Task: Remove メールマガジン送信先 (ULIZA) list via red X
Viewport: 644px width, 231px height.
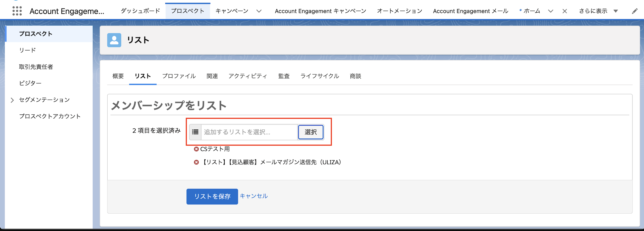Action: click(196, 162)
